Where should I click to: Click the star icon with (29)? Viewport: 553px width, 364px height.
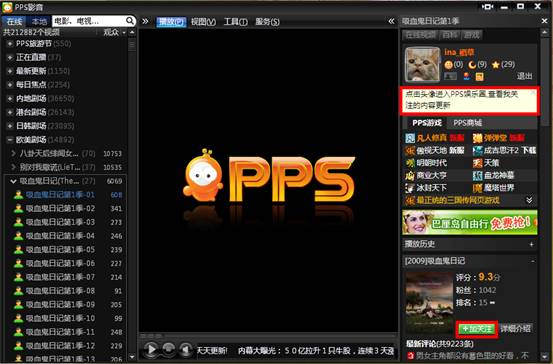pos(496,65)
